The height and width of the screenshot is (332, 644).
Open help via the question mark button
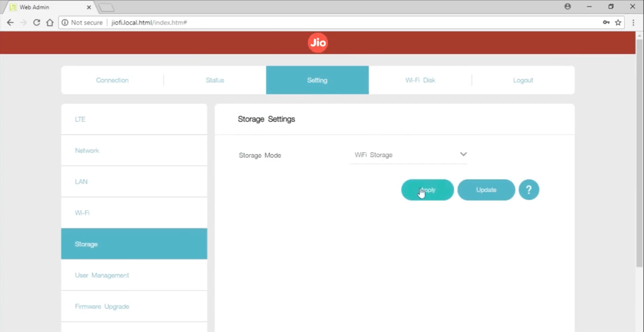coord(529,190)
